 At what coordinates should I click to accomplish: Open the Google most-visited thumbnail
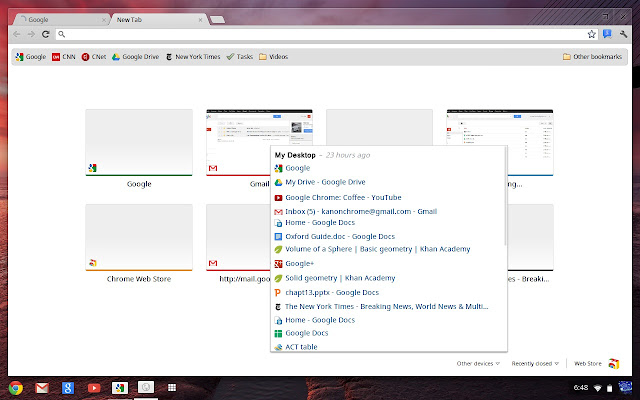tap(139, 143)
